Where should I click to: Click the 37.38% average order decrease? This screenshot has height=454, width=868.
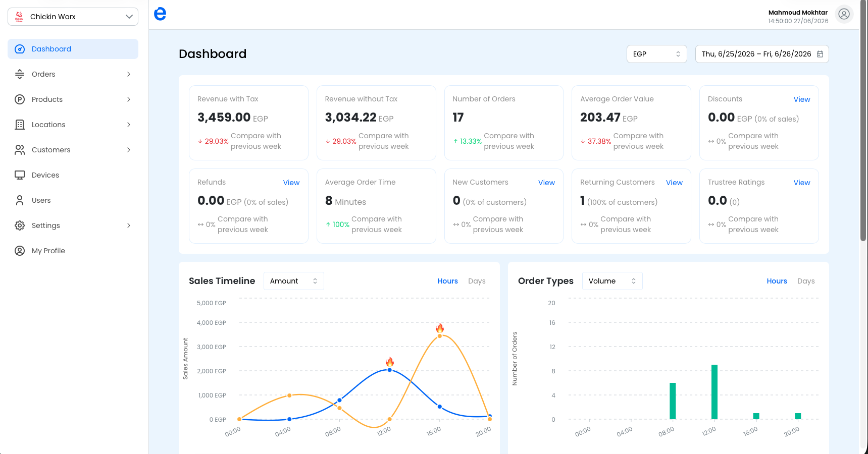(x=596, y=141)
